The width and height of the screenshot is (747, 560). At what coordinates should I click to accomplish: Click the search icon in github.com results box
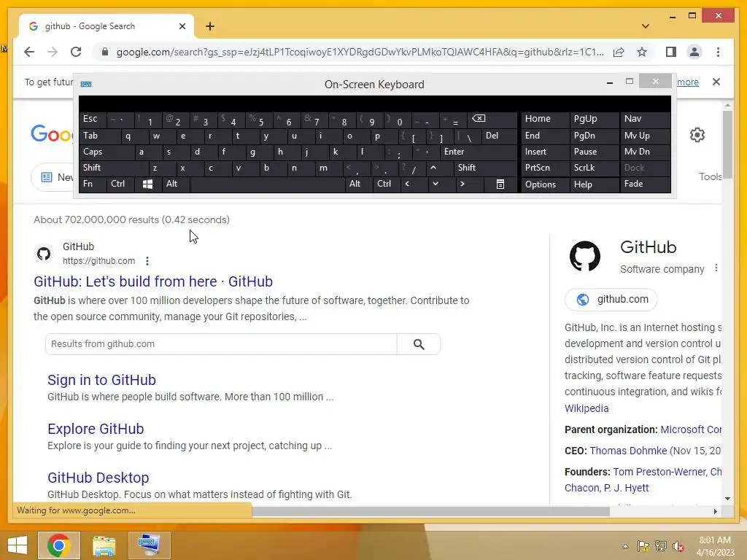coord(419,344)
